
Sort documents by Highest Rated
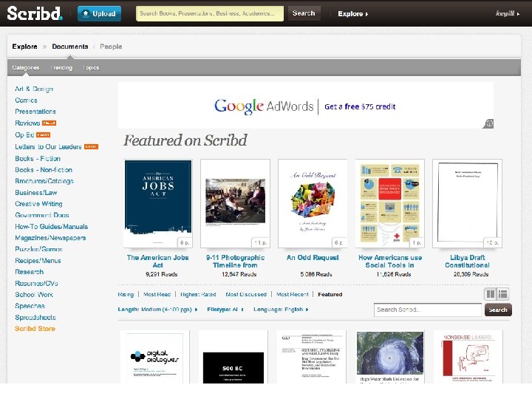pos(198,294)
